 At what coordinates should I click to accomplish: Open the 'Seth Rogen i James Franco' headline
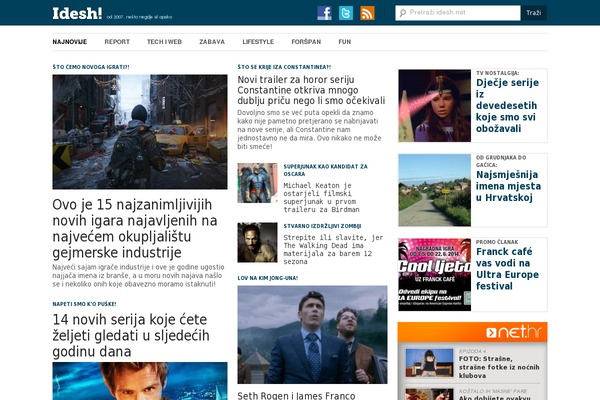(x=296, y=395)
